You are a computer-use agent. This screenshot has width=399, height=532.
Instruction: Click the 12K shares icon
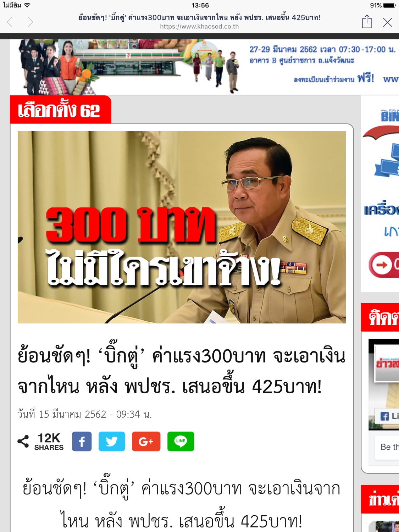click(x=23, y=441)
